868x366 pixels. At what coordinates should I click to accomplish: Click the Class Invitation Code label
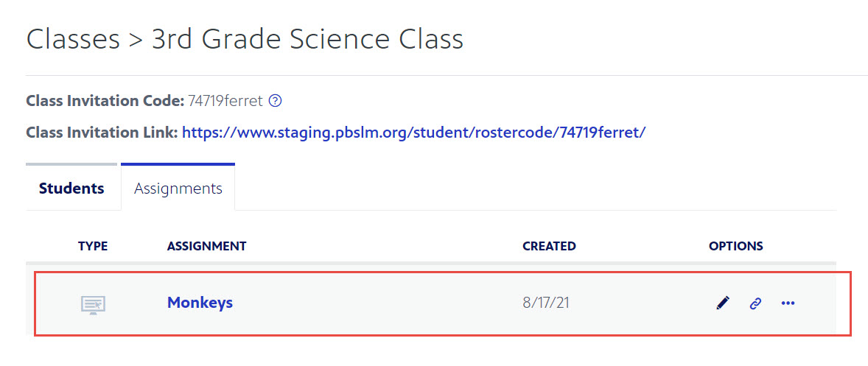(105, 101)
